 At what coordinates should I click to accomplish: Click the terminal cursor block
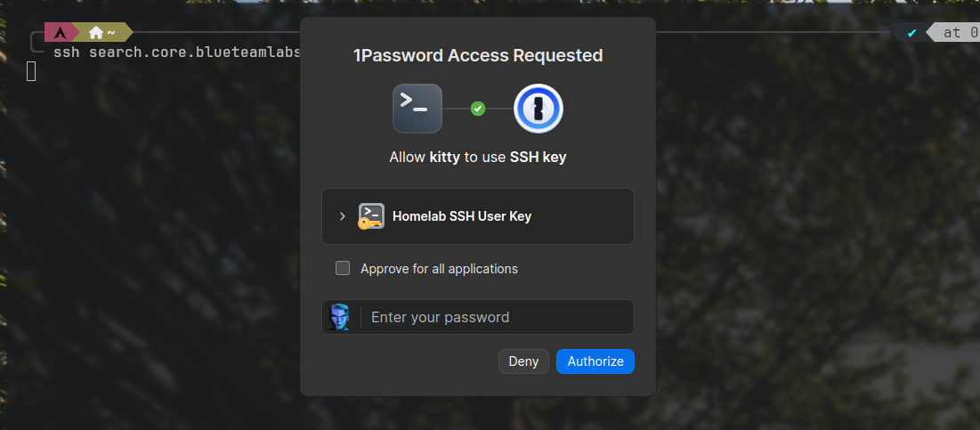(x=31, y=71)
